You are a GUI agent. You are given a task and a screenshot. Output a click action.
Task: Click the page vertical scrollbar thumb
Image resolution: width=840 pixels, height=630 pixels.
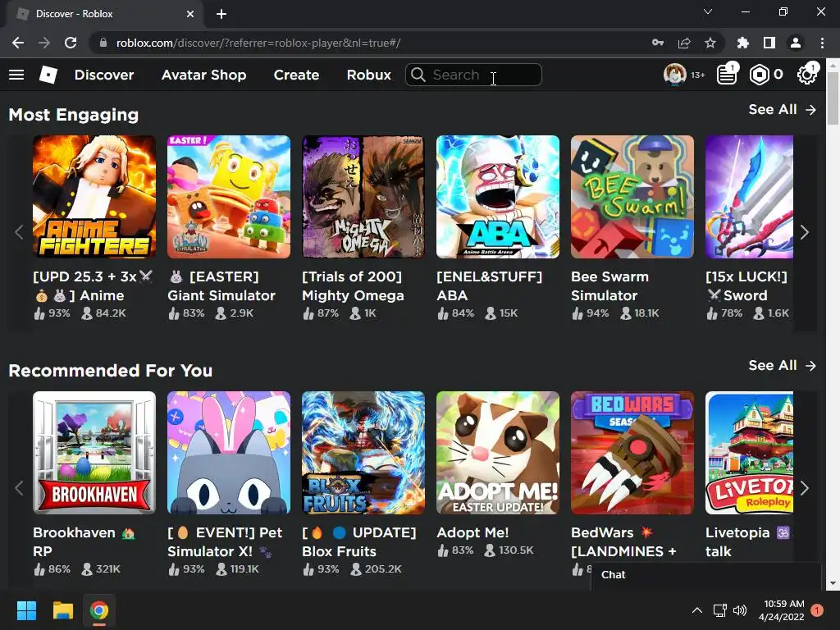click(x=833, y=97)
